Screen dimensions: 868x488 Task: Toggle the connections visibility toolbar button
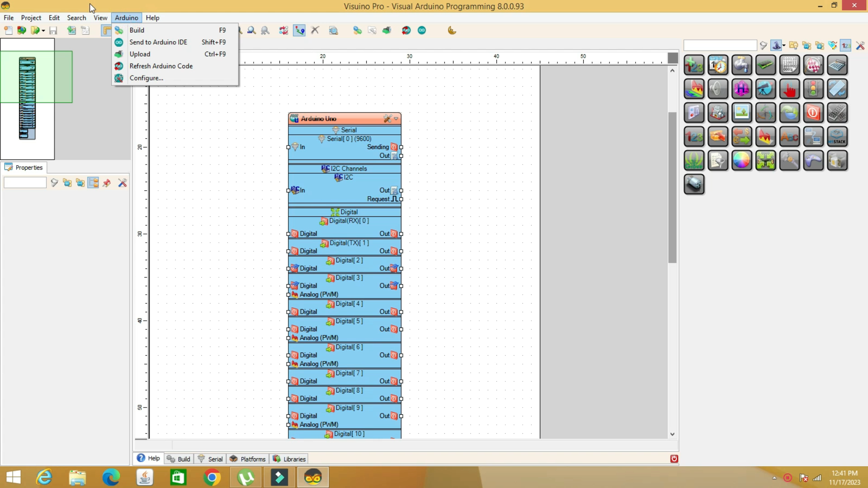tap(299, 31)
